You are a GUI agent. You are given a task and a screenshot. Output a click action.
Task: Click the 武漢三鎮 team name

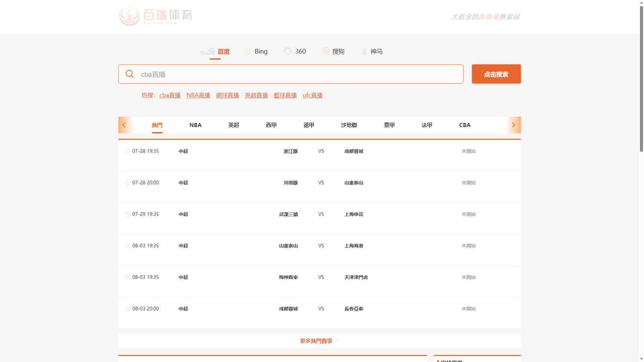click(288, 215)
